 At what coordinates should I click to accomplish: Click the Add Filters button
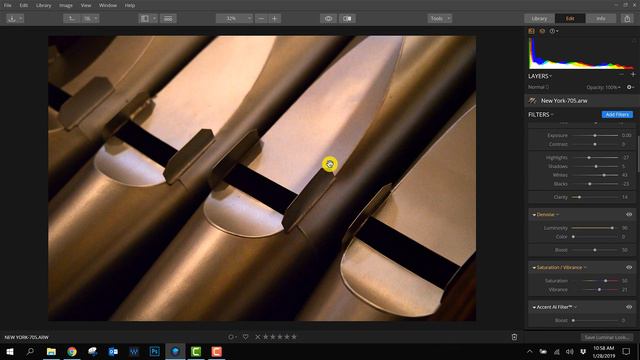[x=617, y=115]
